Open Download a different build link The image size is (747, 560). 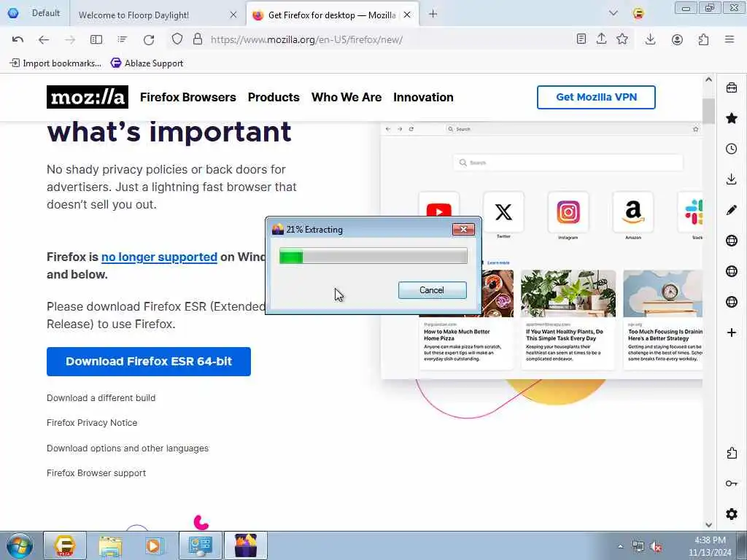point(101,397)
